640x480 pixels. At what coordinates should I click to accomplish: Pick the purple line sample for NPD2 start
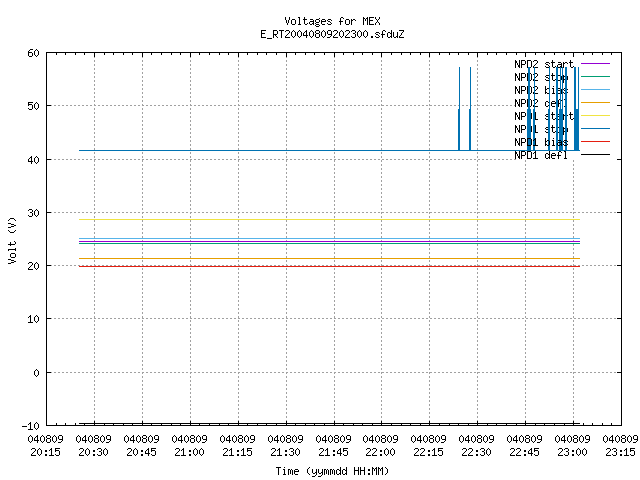595,64
